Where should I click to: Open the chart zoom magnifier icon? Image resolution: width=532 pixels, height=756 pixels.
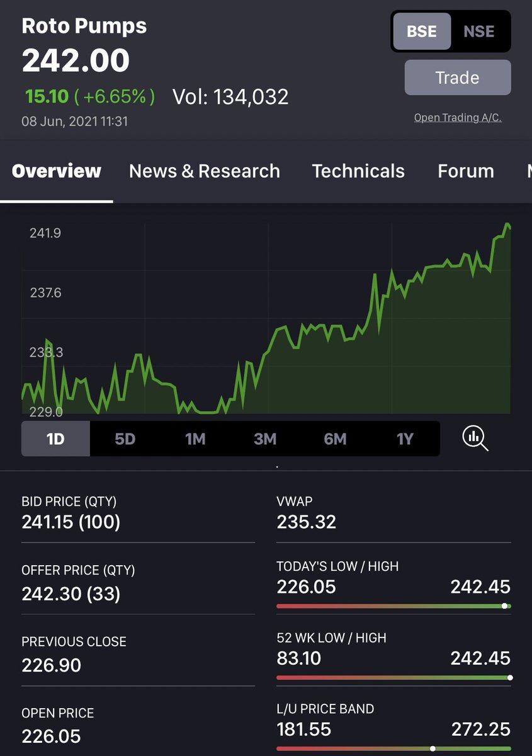coord(475,438)
